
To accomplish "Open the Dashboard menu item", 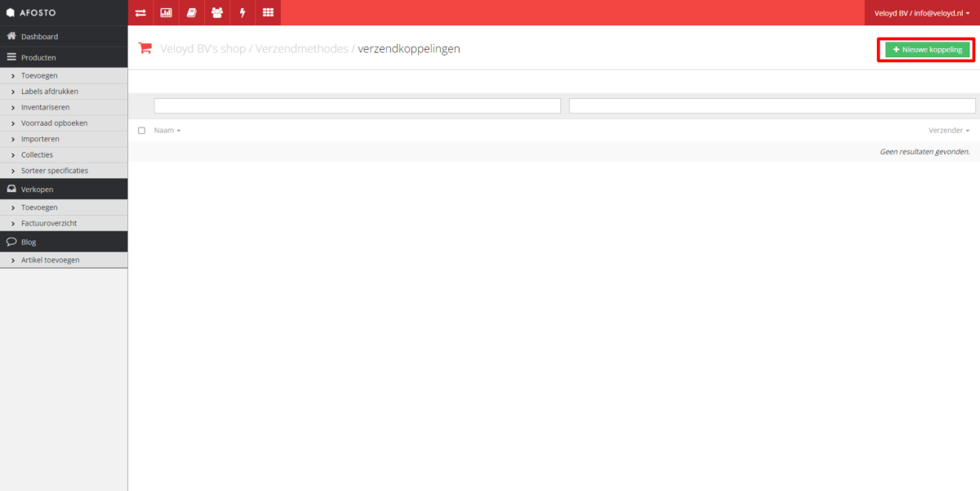I will pos(39,37).
